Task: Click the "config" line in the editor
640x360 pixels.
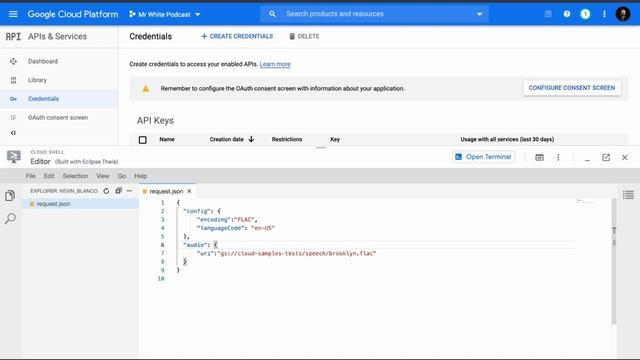Action: pyautogui.click(x=202, y=211)
